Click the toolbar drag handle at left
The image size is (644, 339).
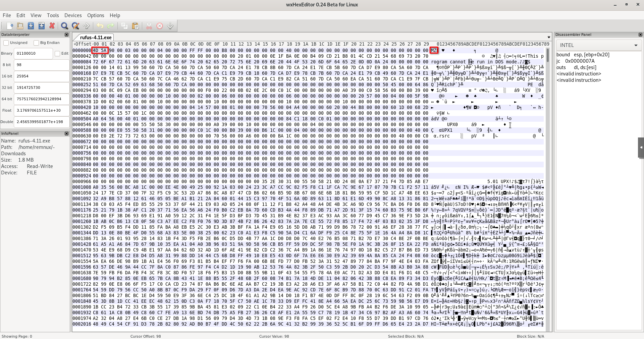[x=3, y=26]
